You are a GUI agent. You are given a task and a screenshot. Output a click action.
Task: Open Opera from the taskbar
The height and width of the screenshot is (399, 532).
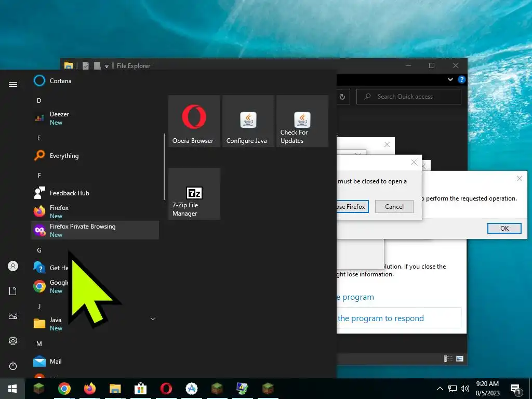coord(166,389)
